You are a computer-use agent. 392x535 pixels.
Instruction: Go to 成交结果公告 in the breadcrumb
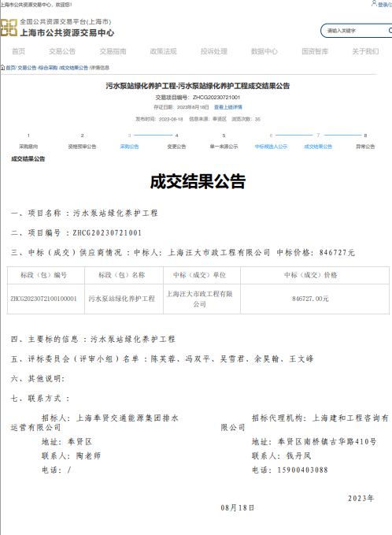click(x=74, y=68)
